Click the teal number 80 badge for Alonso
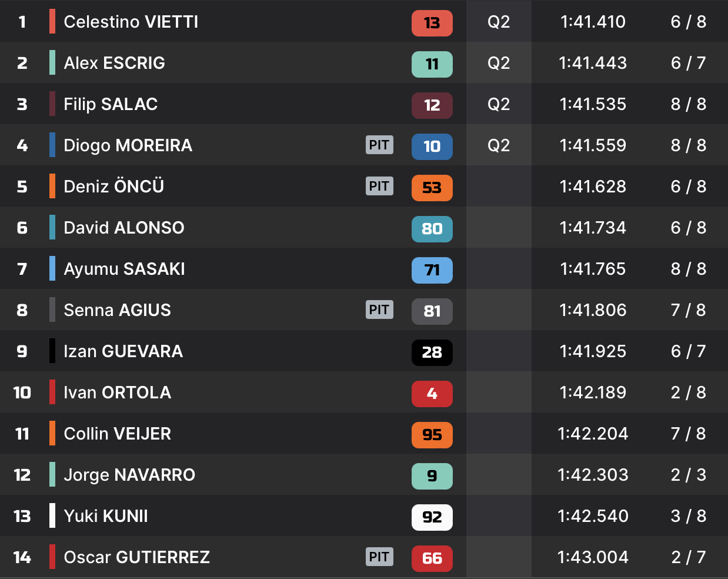This screenshot has height=579, width=728. pos(432,229)
